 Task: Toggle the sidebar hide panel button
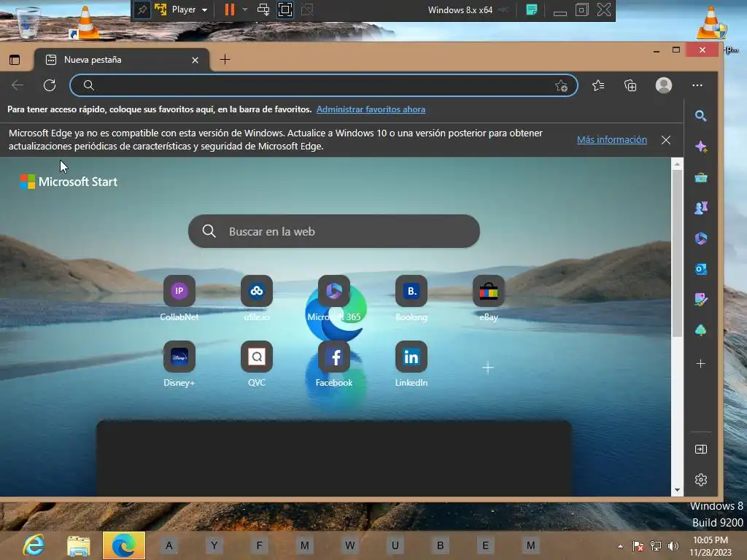click(700, 449)
